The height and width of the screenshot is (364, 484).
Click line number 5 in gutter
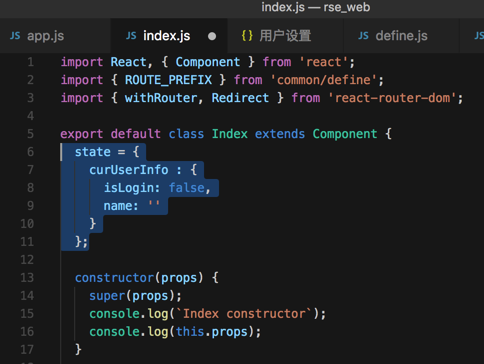30,134
